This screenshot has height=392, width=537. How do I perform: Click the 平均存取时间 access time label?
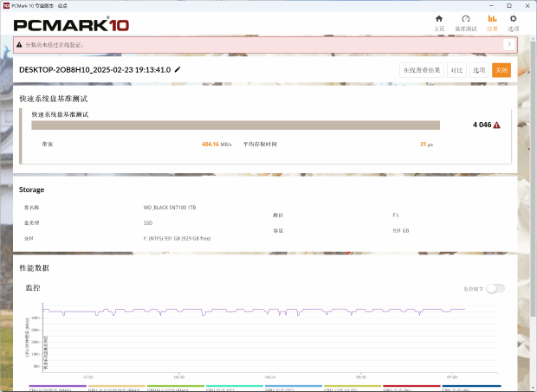coord(260,145)
